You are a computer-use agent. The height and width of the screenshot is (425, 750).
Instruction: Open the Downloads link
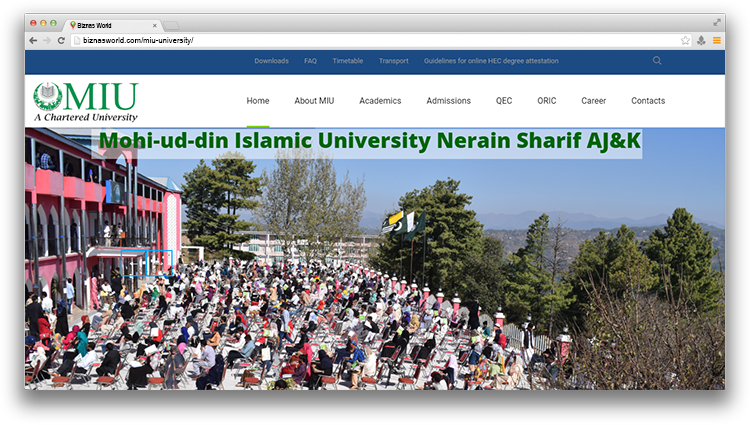point(271,61)
